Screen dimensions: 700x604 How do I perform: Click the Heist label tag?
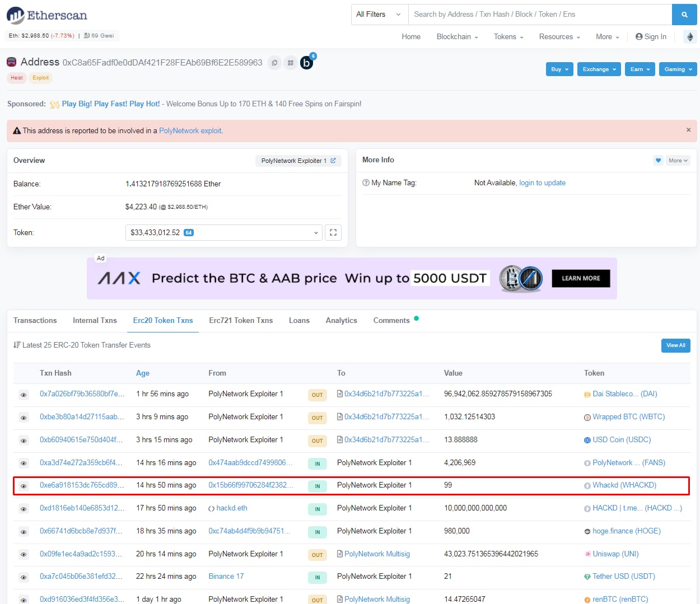[17, 78]
